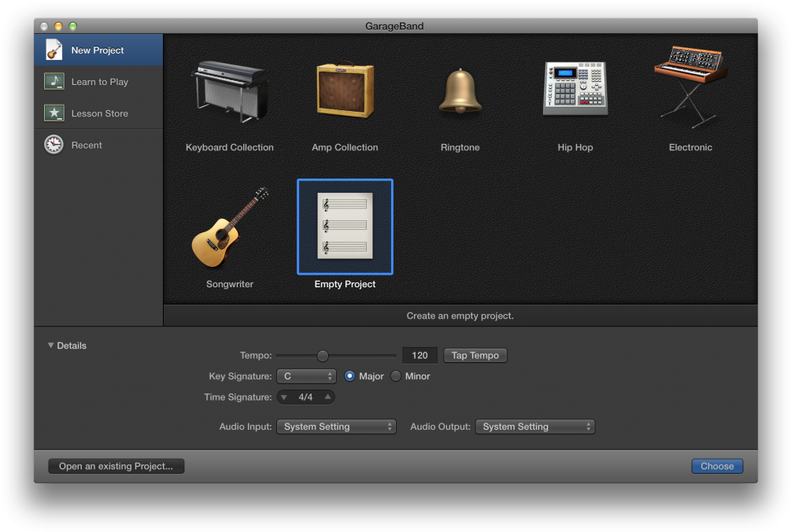The height and width of the screenshot is (532, 791).
Task: Click the Keyboard Collection label
Action: coord(230,147)
